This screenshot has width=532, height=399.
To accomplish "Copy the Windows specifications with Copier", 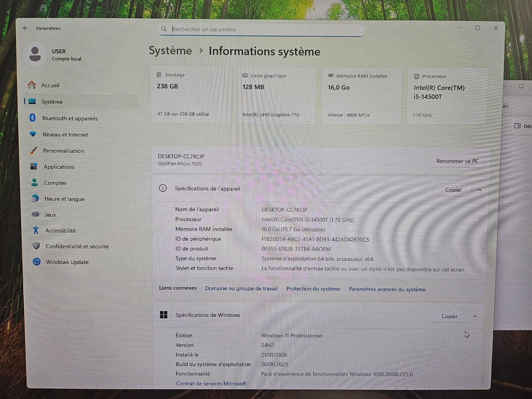I will (x=450, y=317).
